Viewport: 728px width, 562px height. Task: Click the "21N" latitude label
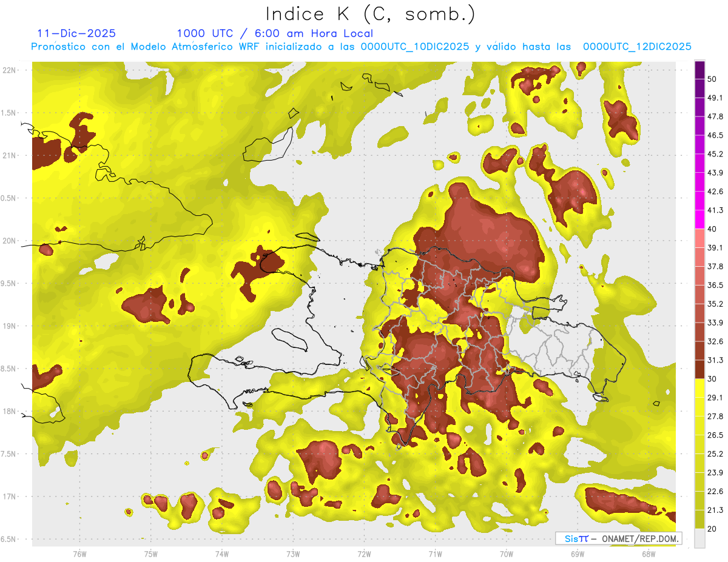[x=10, y=155]
